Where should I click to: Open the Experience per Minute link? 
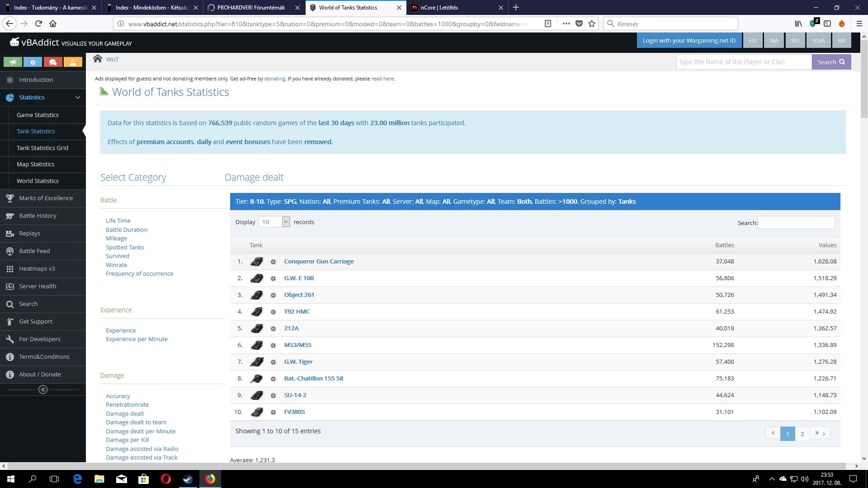click(137, 339)
